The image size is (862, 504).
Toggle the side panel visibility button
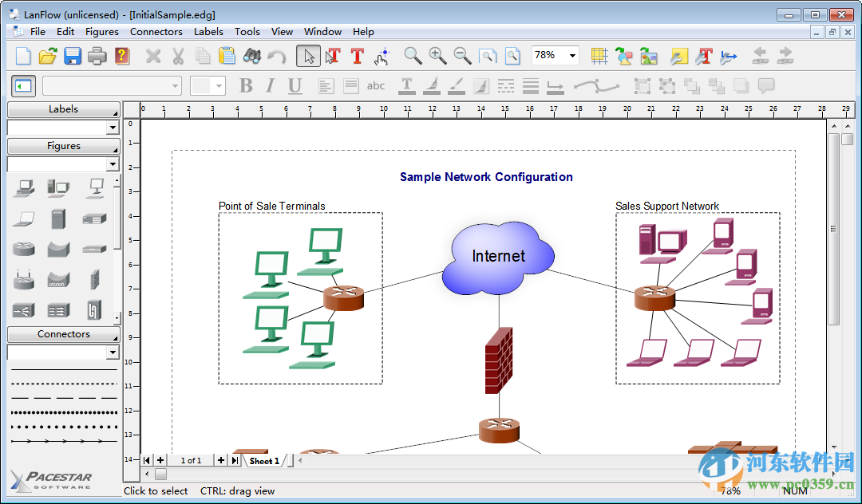(x=23, y=86)
